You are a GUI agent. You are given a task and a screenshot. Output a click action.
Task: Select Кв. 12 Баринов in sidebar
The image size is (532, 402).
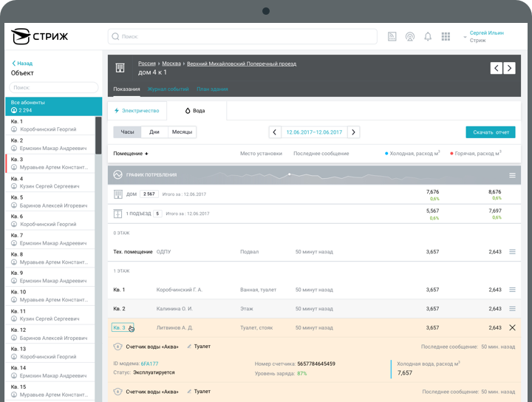tap(50, 334)
